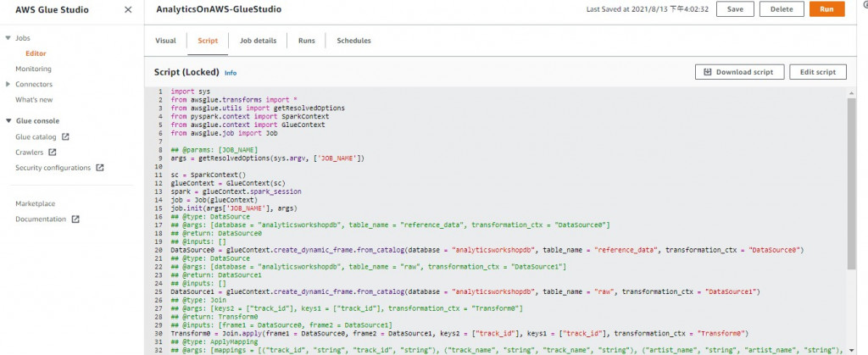Open the Runs tab

tap(307, 41)
